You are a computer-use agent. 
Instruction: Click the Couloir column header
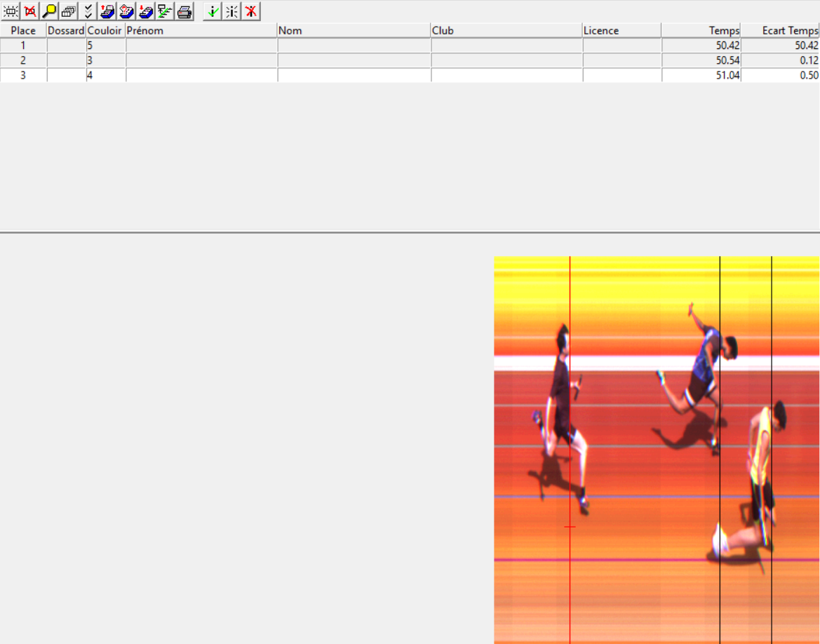(105, 30)
